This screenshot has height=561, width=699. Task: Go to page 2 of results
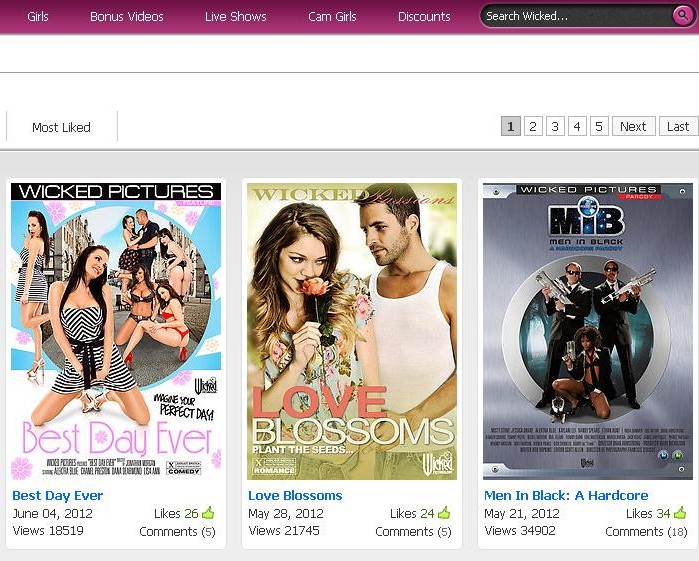click(x=533, y=126)
